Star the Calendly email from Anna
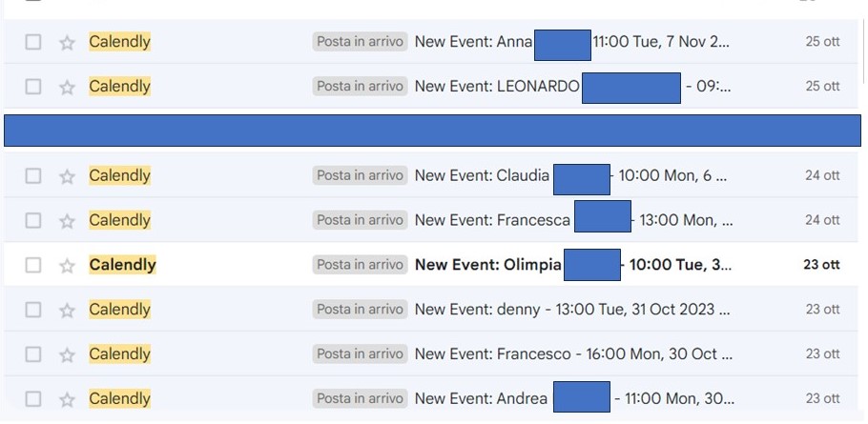Image resolution: width=868 pixels, height=424 pixels. coord(67,42)
